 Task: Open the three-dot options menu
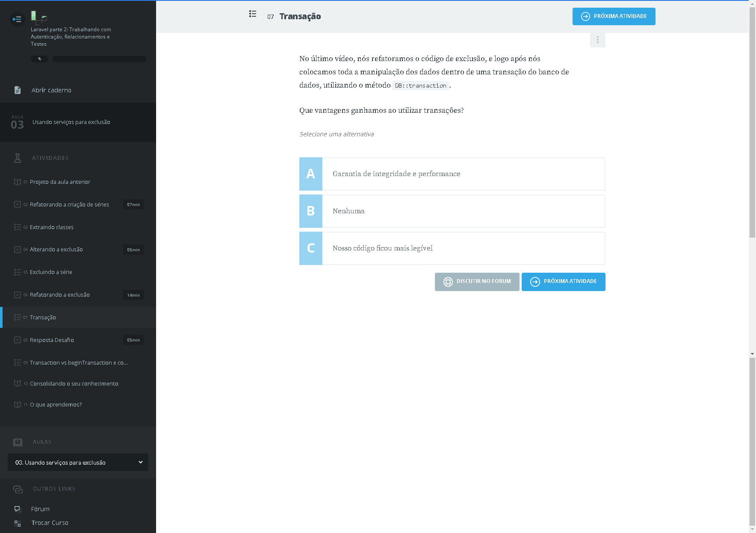pos(597,40)
